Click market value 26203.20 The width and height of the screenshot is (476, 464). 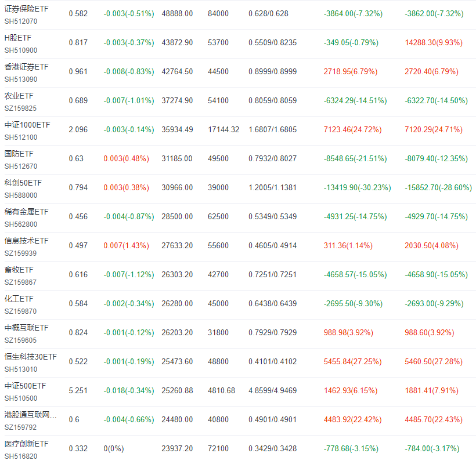pyautogui.click(x=177, y=333)
